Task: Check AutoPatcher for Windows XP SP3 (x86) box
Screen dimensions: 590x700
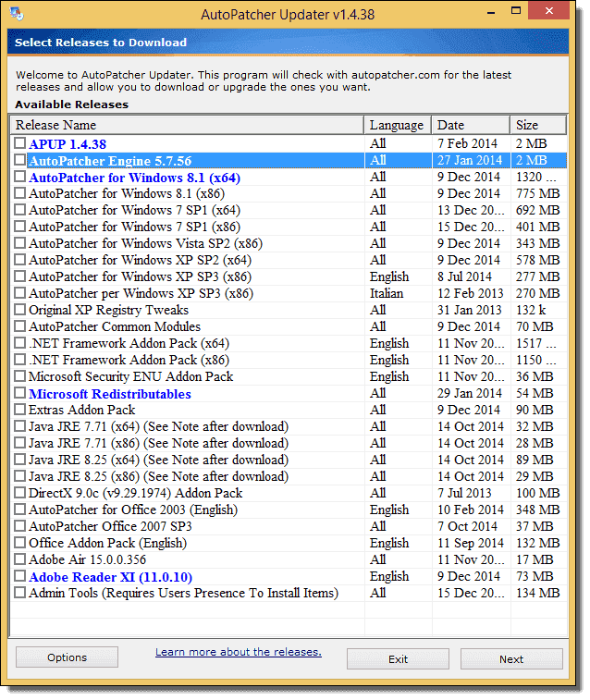Action: (19, 276)
